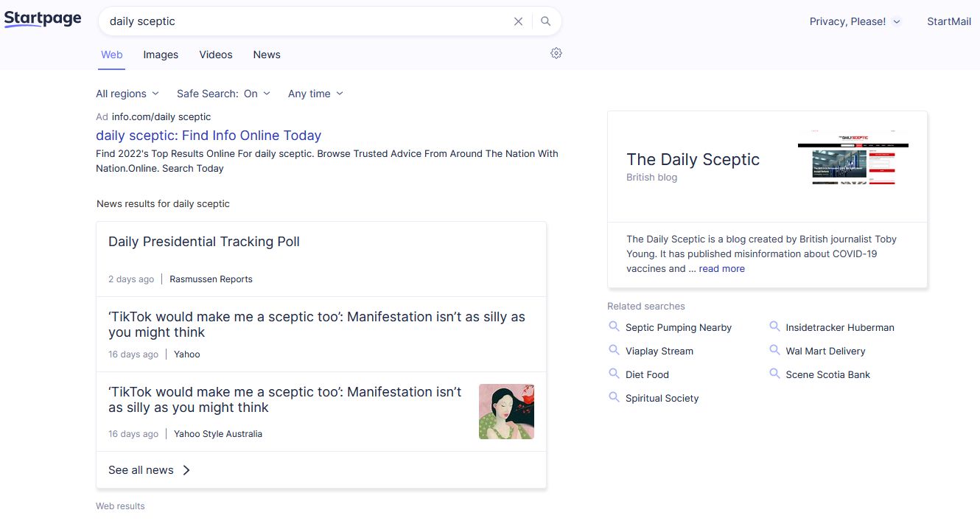Switch to the News tab

point(267,55)
